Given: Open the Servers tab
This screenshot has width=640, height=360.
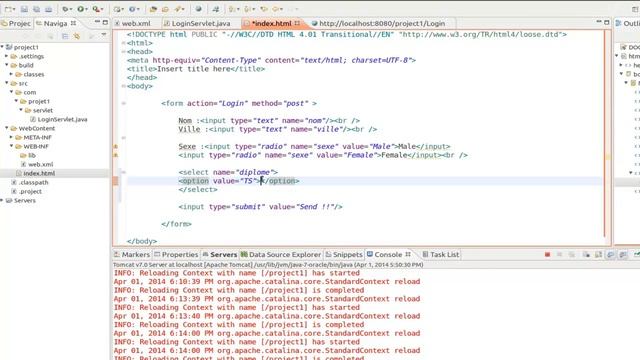Looking at the screenshot, I should 220,254.
